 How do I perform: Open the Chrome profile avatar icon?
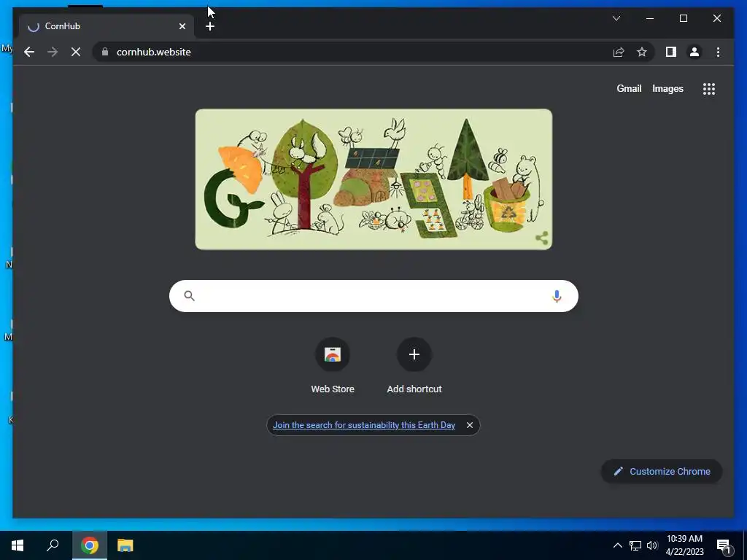694,52
